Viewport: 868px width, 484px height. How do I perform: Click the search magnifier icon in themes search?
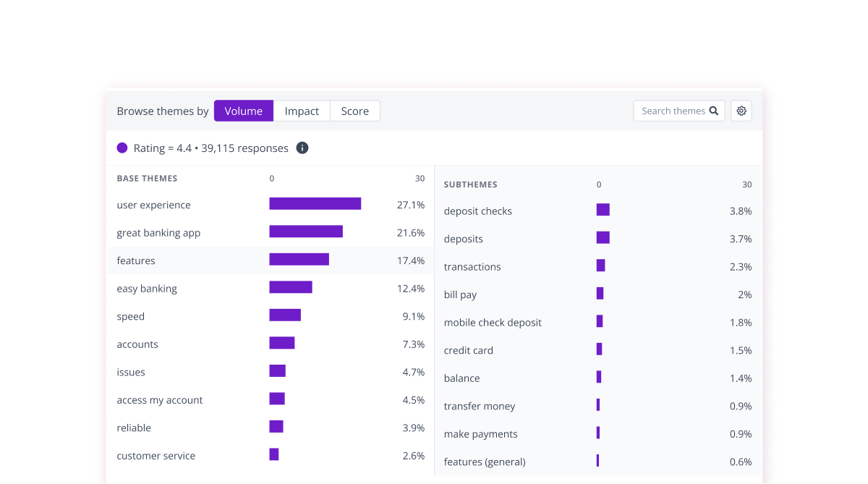pos(714,110)
